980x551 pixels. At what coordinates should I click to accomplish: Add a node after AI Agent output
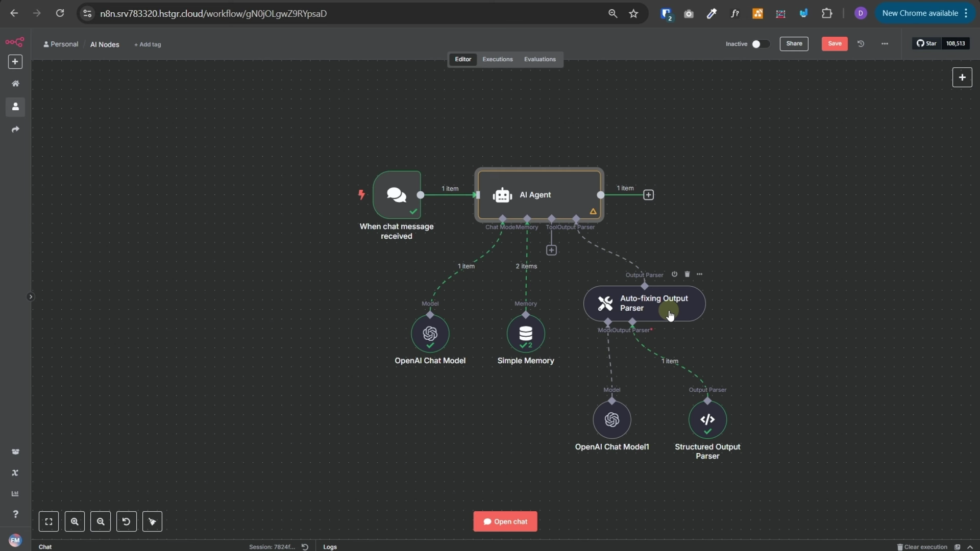tap(648, 195)
